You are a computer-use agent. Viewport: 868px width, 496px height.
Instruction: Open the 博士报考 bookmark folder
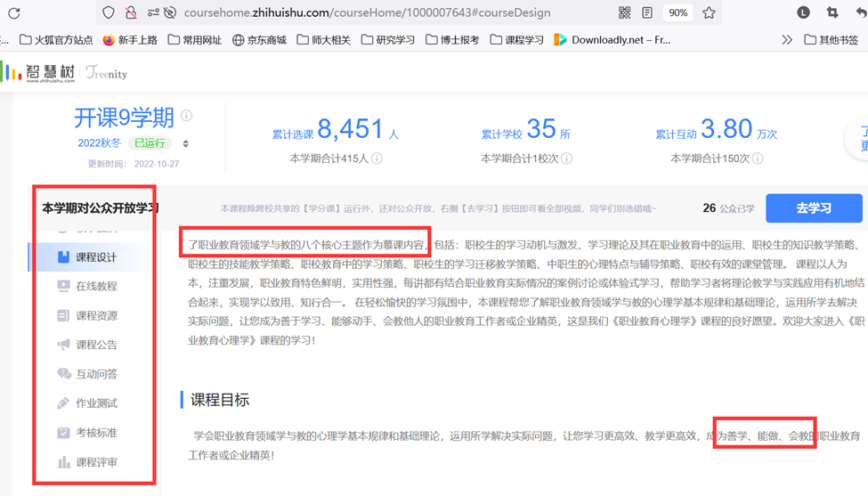pyautogui.click(x=452, y=40)
